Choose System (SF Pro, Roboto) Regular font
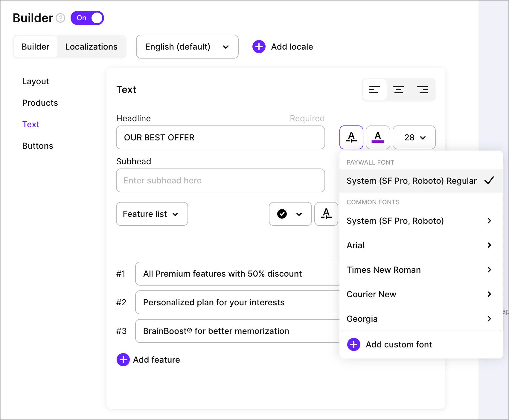Viewport: 509px width, 420px height. 412,181
